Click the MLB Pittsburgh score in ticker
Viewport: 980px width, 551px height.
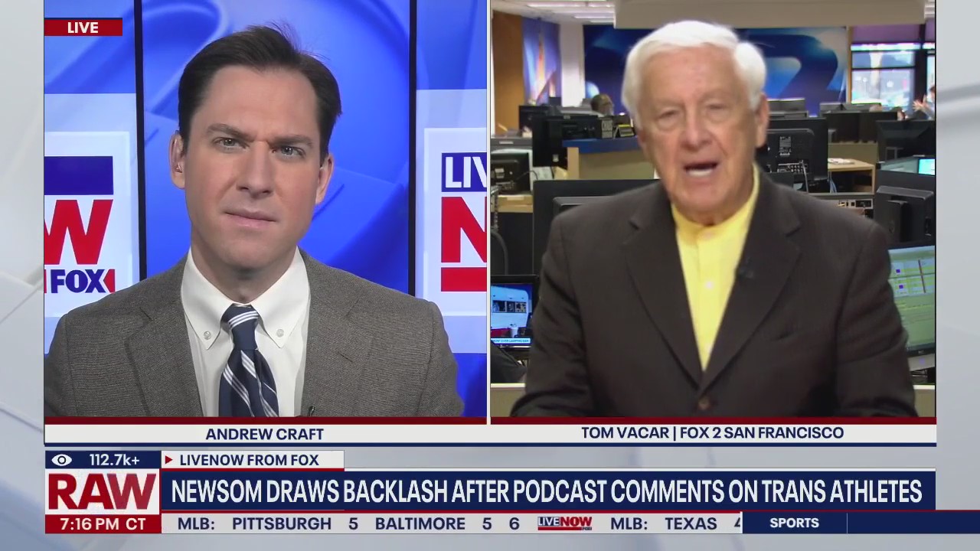268,524
